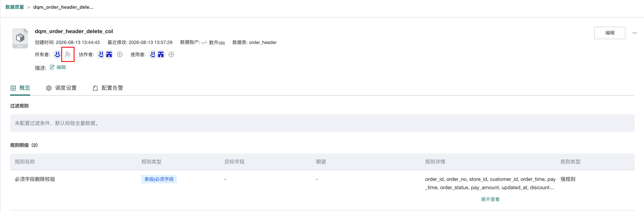644x213 pixels.
Task: Click the 编辑 button
Action: pyautogui.click(x=610, y=33)
